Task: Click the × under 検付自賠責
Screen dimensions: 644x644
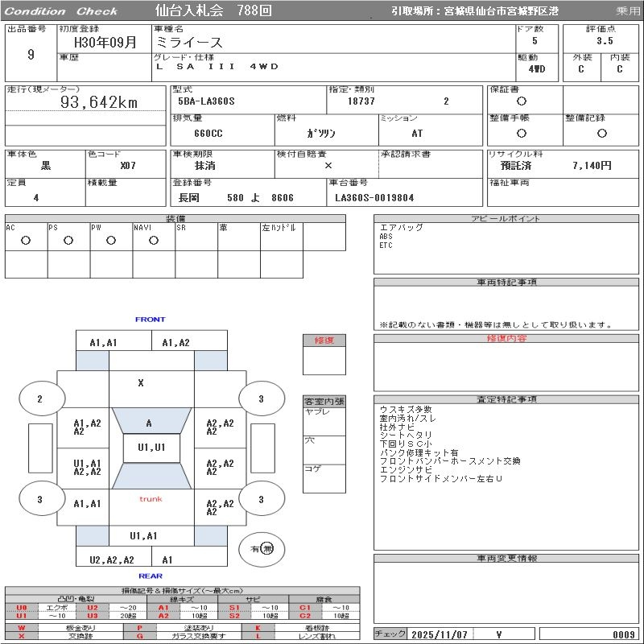Action: [x=328, y=165]
